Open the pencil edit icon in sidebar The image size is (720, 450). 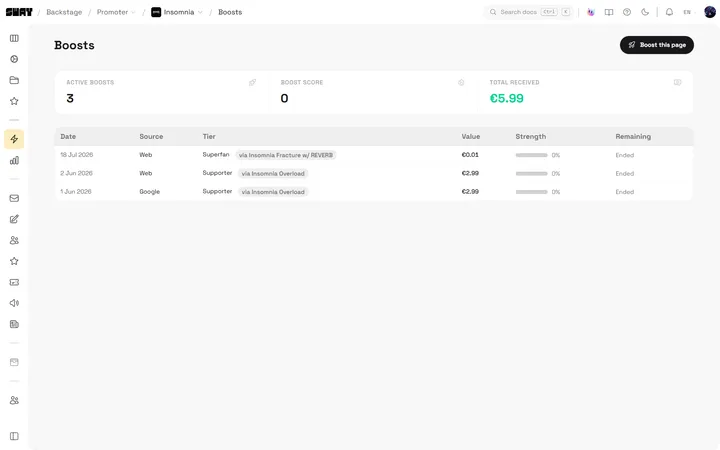14,219
